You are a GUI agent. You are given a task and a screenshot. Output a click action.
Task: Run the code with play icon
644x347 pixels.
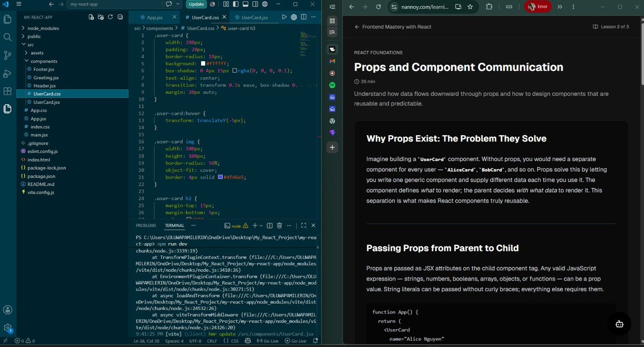(284, 17)
